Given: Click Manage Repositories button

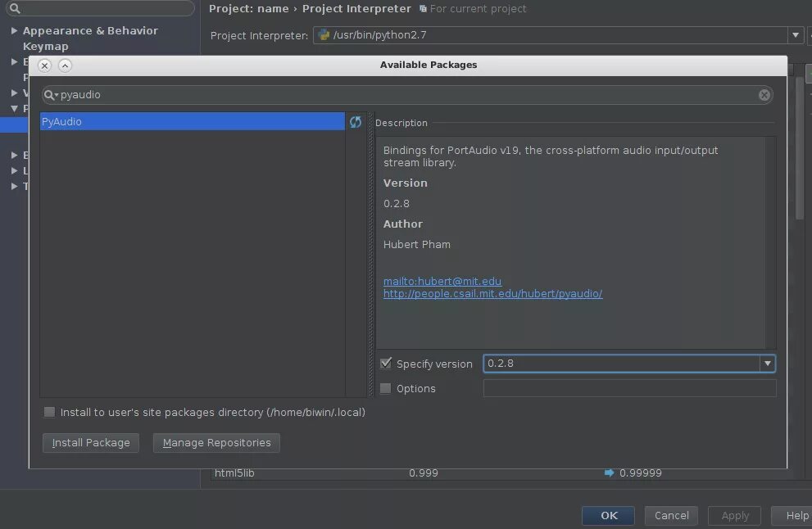Looking at the screenshot, I should [x=216, y=443].
